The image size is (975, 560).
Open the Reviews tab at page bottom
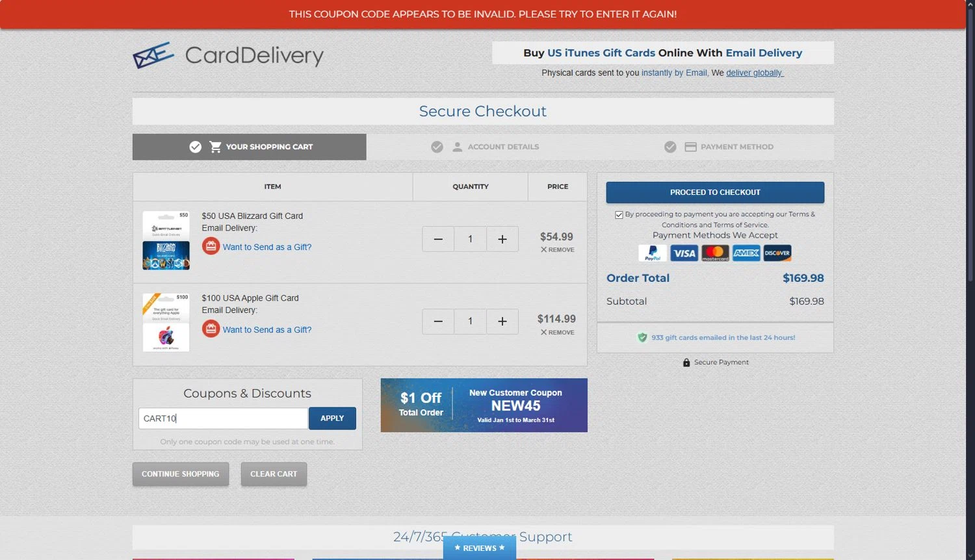(480, 548)
